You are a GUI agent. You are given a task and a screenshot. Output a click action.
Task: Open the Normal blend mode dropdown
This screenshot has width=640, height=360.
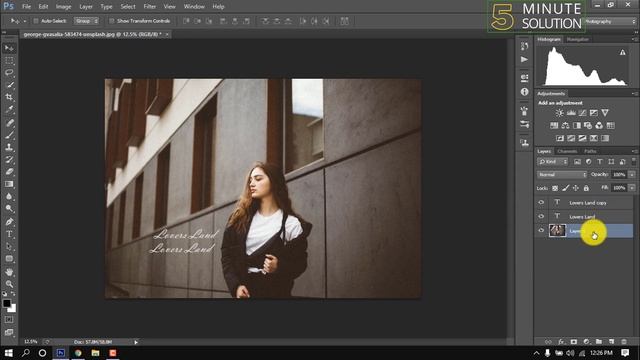tap(562, 175)
